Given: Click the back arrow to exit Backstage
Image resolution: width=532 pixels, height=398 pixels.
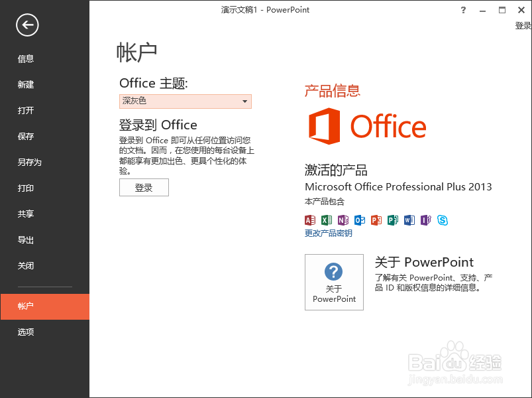Looking at the screenshot, I should coord(27,25).
